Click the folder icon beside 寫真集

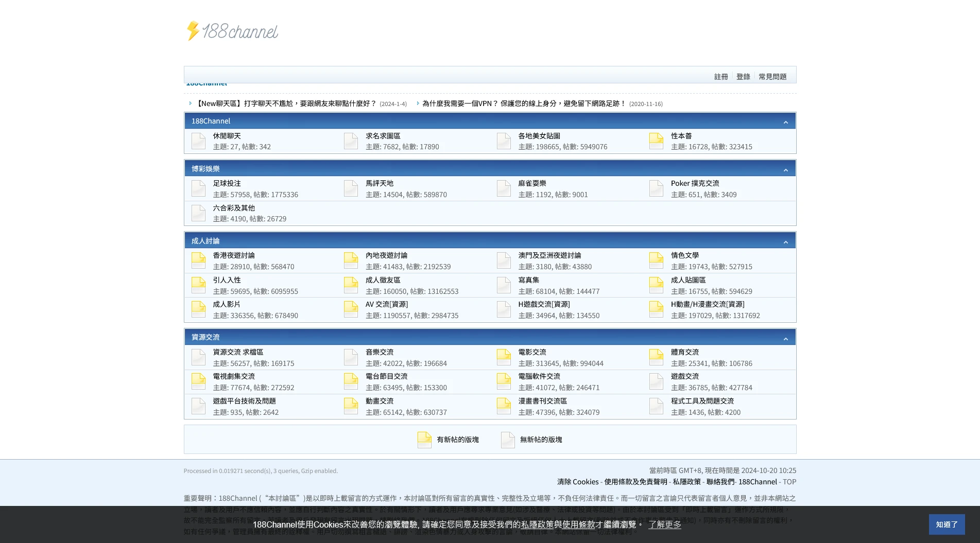(x=504, y=285)
